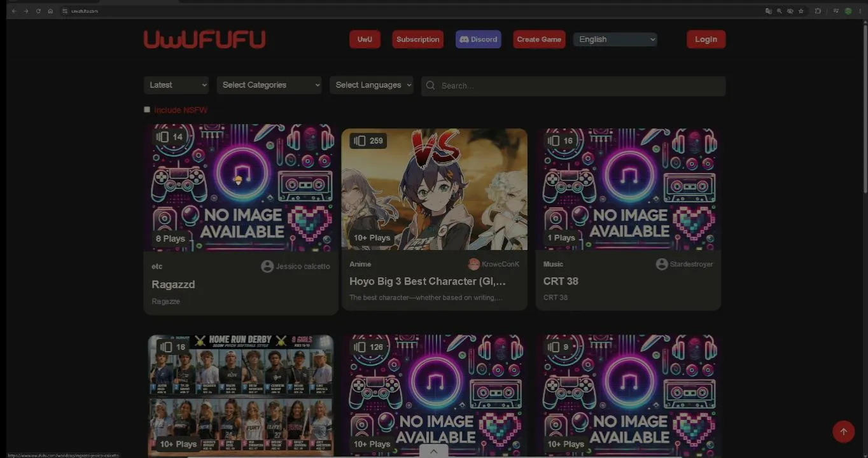
Task: Click Jessico calcetto's user avatar icon
Action: (267, 267)
